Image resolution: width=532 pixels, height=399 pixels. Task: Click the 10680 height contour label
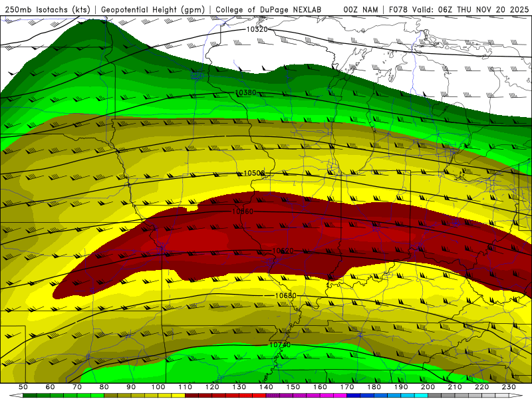pos(285,296)
